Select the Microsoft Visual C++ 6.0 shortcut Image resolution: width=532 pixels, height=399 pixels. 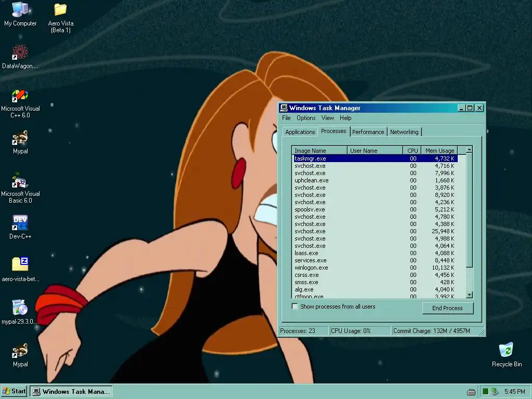(x=20, y=103)
